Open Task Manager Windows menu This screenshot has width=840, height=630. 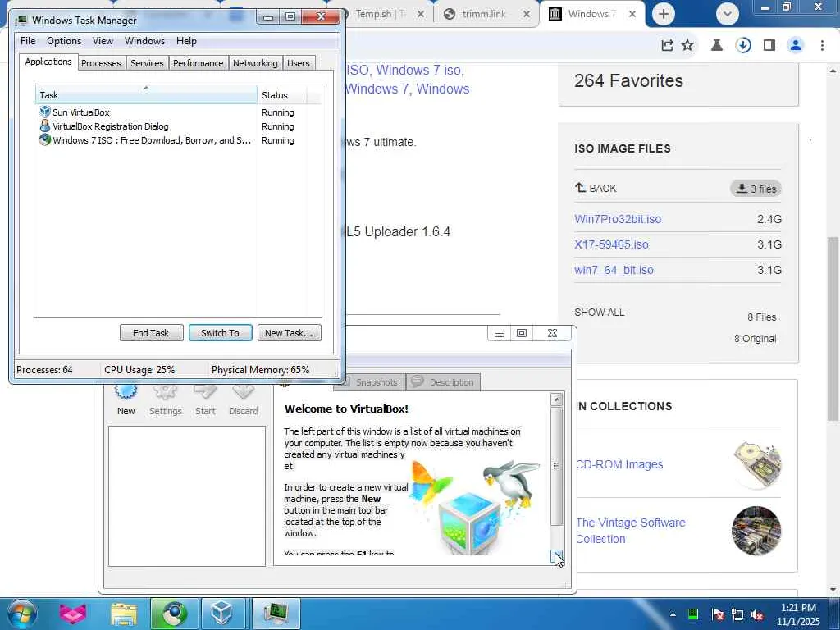[x=144, y=41]
